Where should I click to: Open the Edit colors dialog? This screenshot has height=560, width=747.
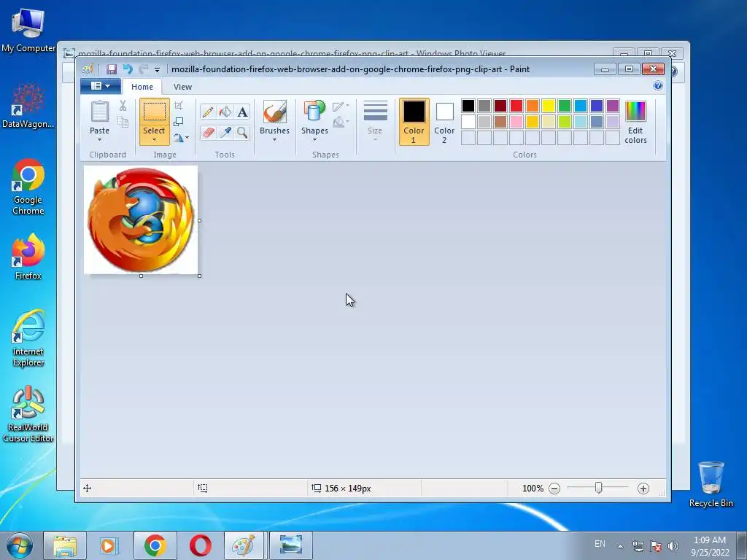pyautogui.click(x=635, y=122)
